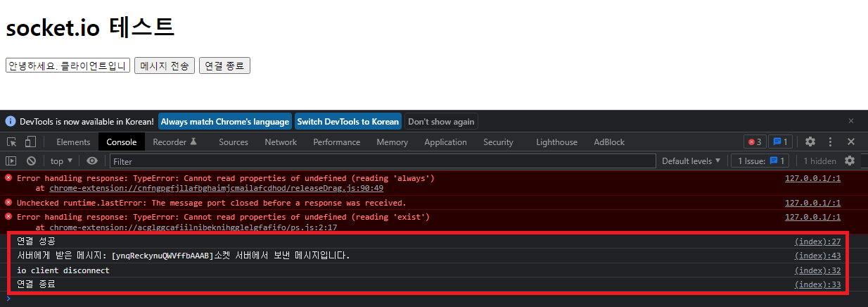The width and height of the screenshot is (868, 307).
Task: Open the (index):32 source link
Action: tap(817, 270)
